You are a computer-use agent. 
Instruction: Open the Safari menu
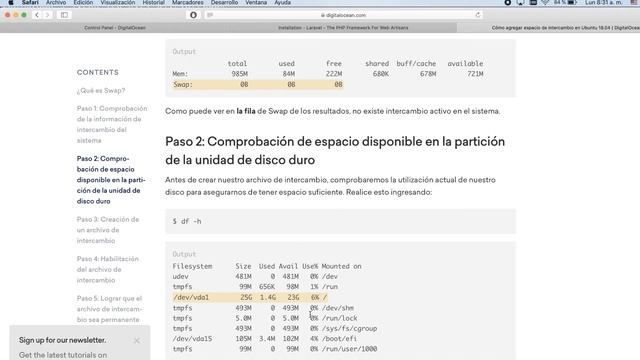pos(30,2)
